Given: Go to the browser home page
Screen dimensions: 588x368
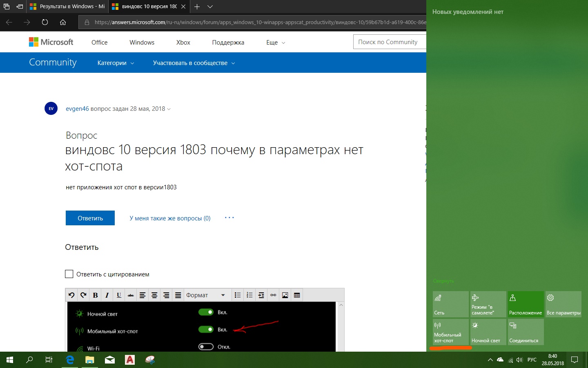Looking at the screenshot, I should click(63, 22).
